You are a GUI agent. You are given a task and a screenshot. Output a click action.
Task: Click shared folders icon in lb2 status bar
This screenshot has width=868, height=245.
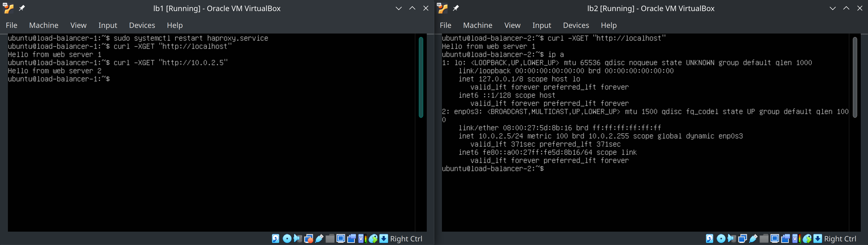[x=764, y=239]
